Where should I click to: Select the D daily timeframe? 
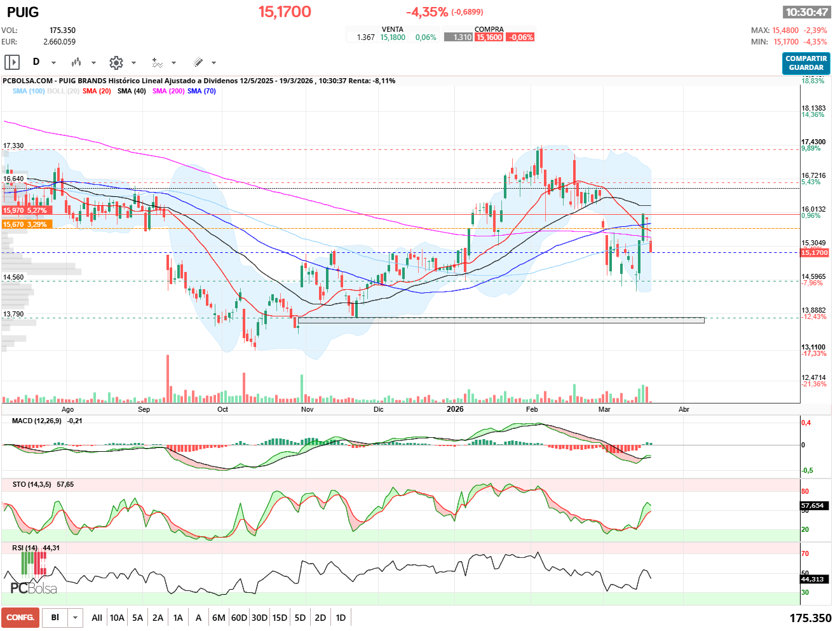[36, 62]
